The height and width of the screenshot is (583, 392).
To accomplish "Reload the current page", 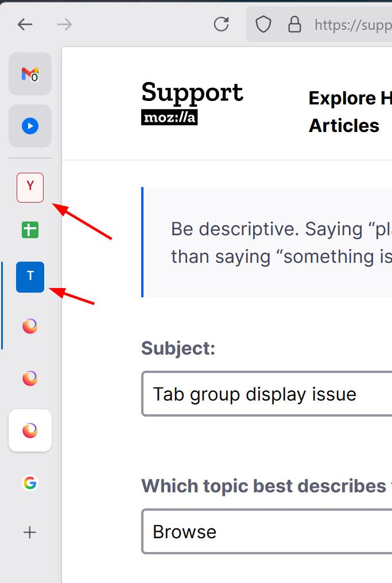I will 222,25.
